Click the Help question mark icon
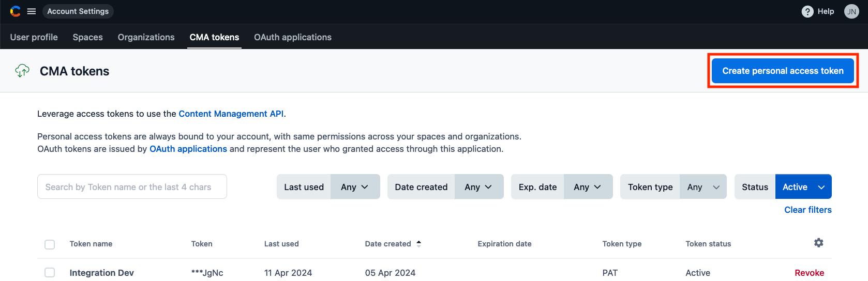 click(x=807, y=11)
